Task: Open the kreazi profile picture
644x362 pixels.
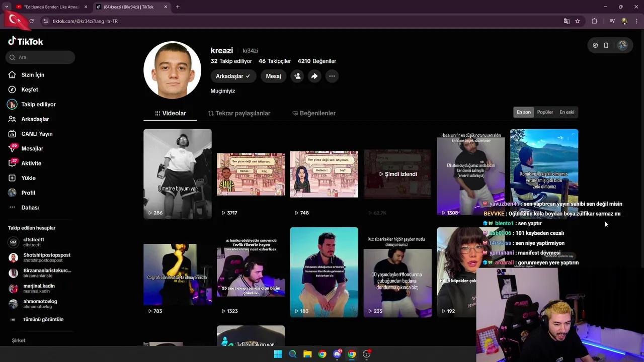Action: (x=172, y=70)
